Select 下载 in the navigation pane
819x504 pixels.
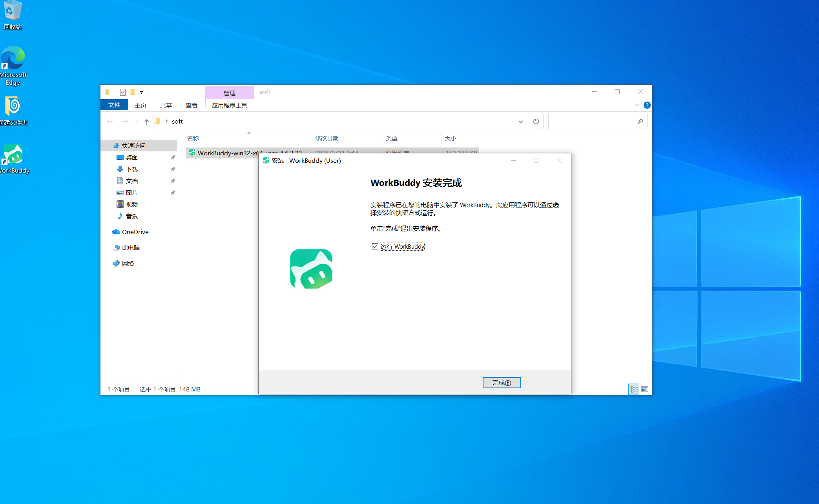click(x=132, y=169)
